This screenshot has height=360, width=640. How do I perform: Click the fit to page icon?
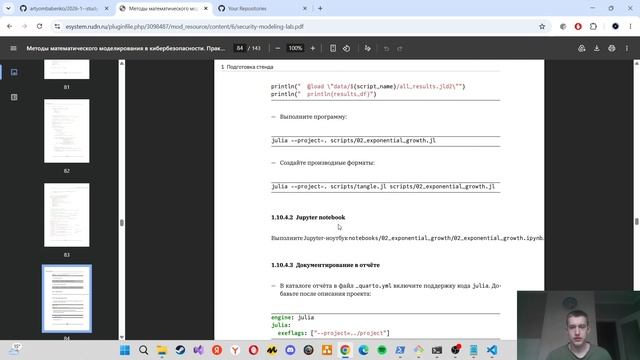coord(333,48)
